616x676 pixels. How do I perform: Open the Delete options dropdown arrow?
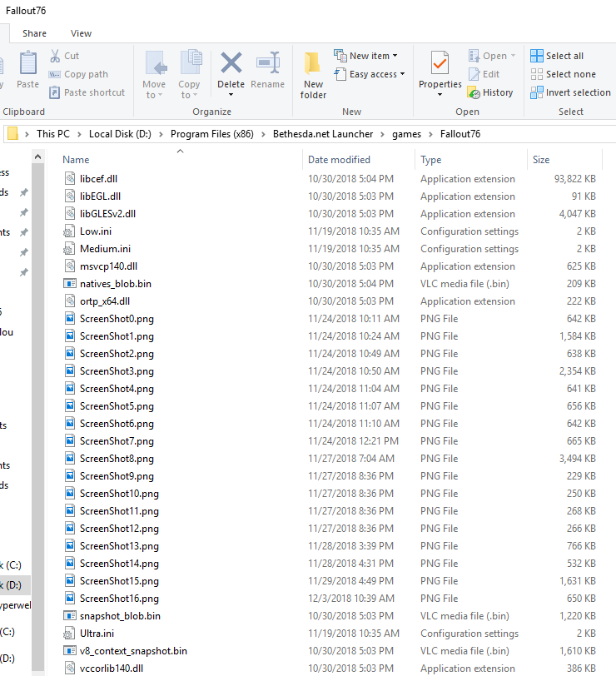point(231,95)
